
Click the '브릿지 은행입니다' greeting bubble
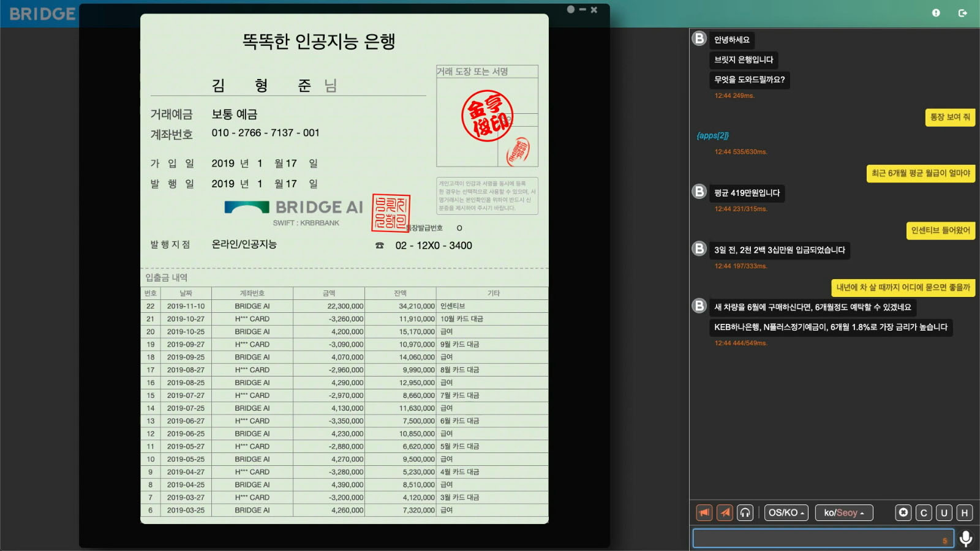point(744,59)
